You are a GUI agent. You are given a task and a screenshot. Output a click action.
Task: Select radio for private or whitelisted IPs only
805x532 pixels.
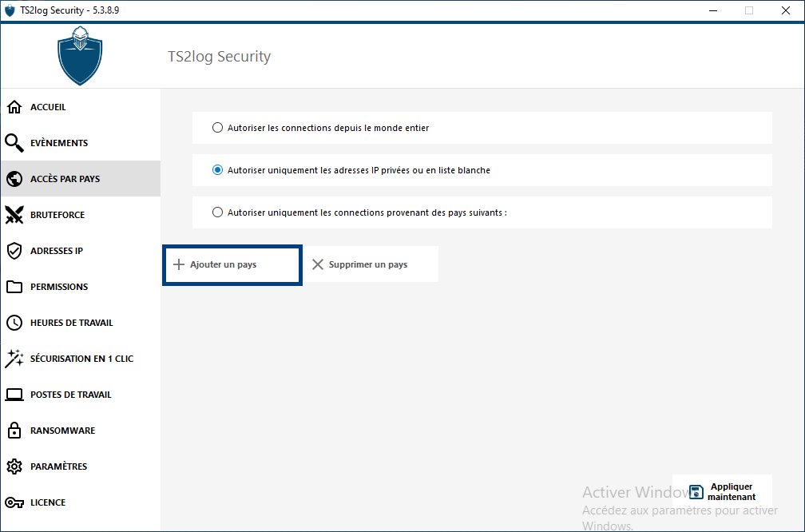click(x=218, y=170)
